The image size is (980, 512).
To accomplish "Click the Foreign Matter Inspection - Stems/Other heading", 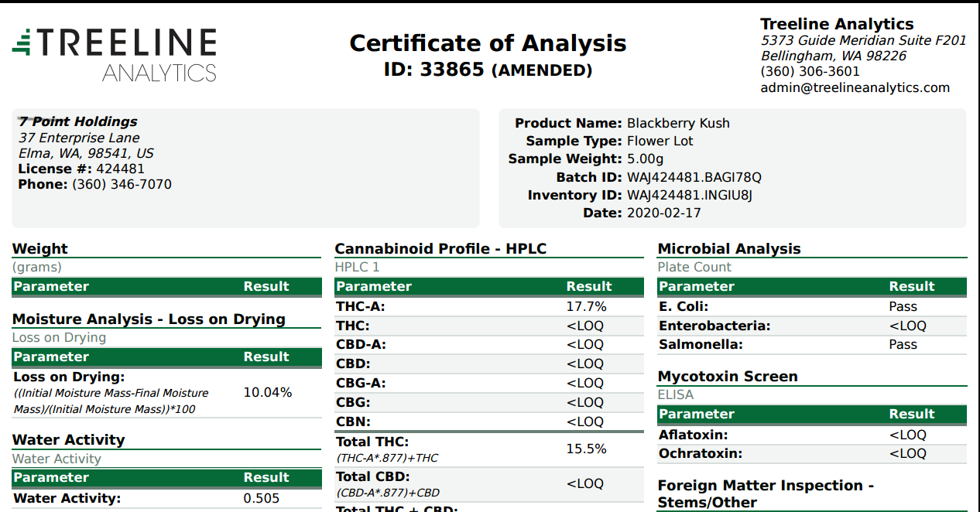I will click(766, 493).
